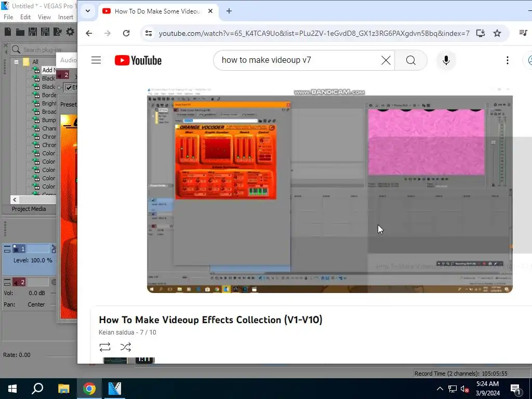532x399 pixels.
Task: Open Windows Start menu
Action: pos(12,389)
